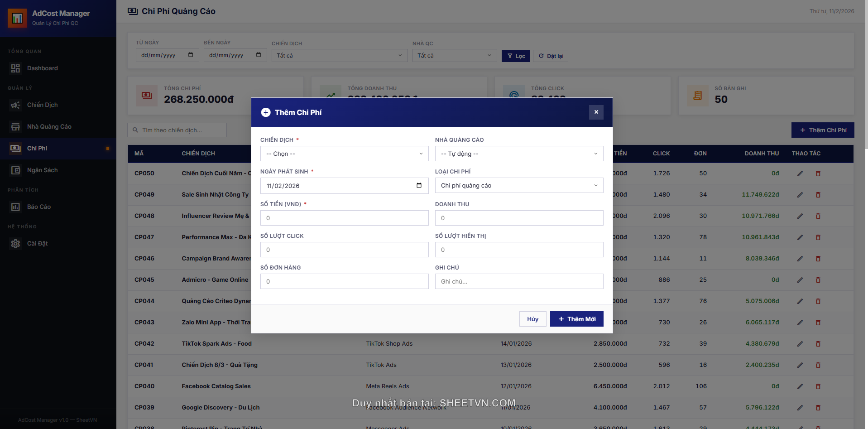Viewport: 868px width, 429px height.
Task: Click the trash delete icon for CP041
Action: tap(818, 365)
